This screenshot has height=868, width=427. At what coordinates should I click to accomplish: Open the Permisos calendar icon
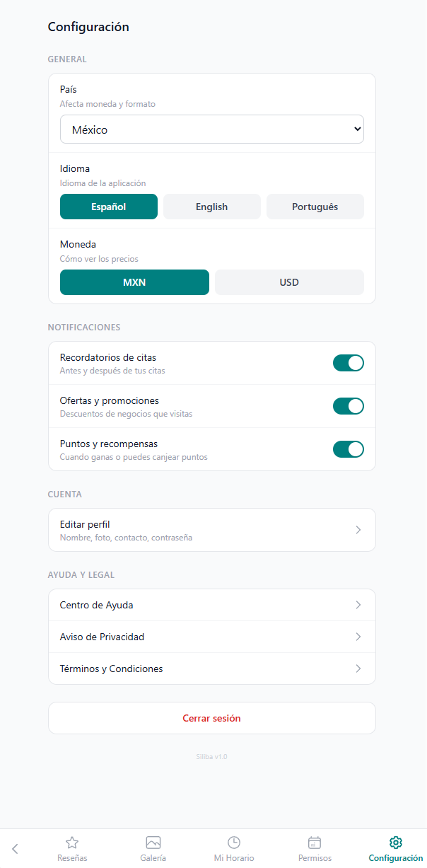315,843
